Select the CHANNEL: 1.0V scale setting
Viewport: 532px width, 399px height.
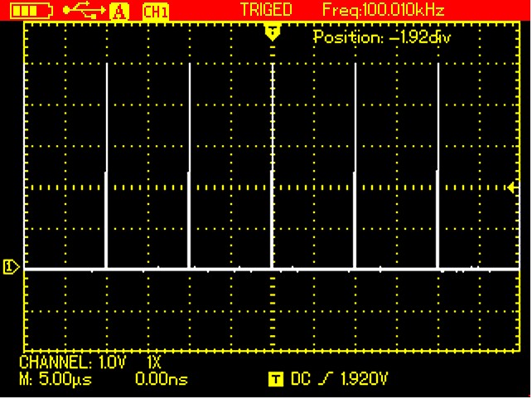(x=75, y=363)
